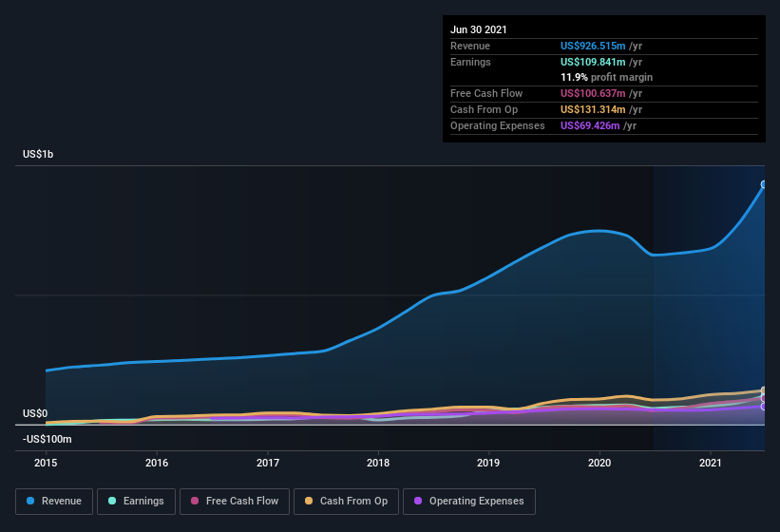Toggle the Revenue series legend button

tap(54, 502)
